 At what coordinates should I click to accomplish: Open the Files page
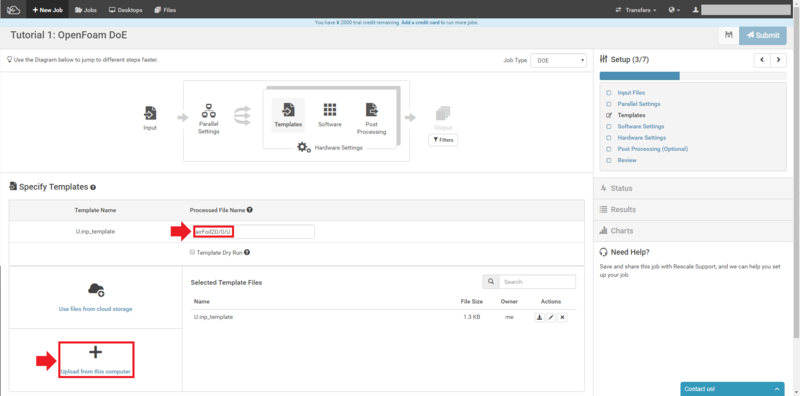point(165,10)
